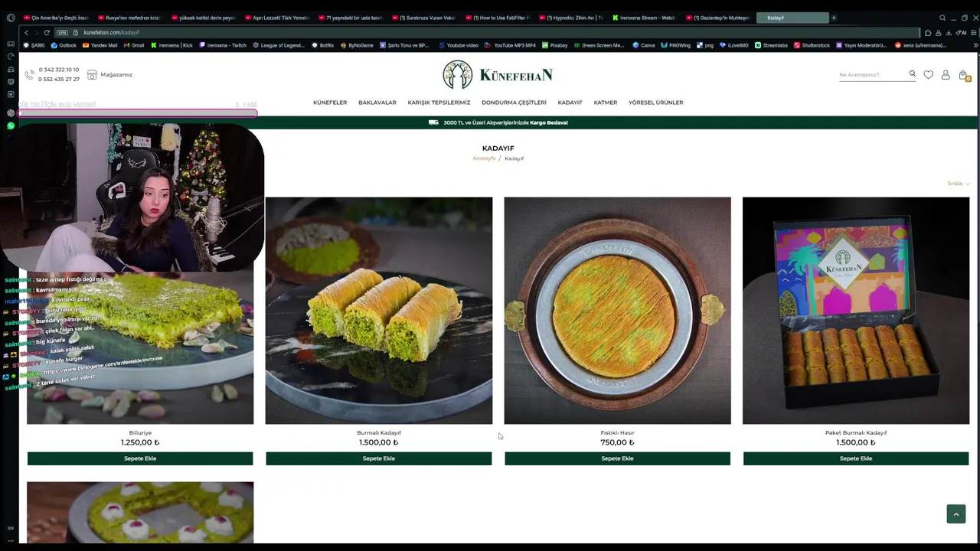Click Paket Burmalı Kadayıf product name
Image resolution: width=980 pixels, height=551 pixels.
[x=856, y=433]
